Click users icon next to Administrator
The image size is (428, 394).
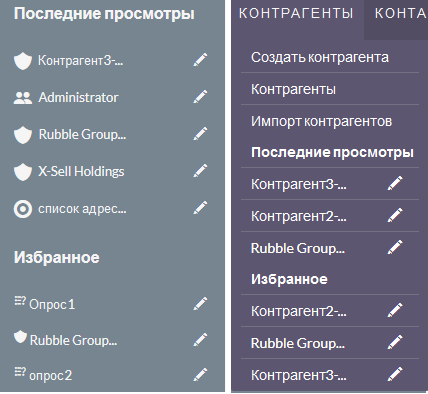pos(23,98)
